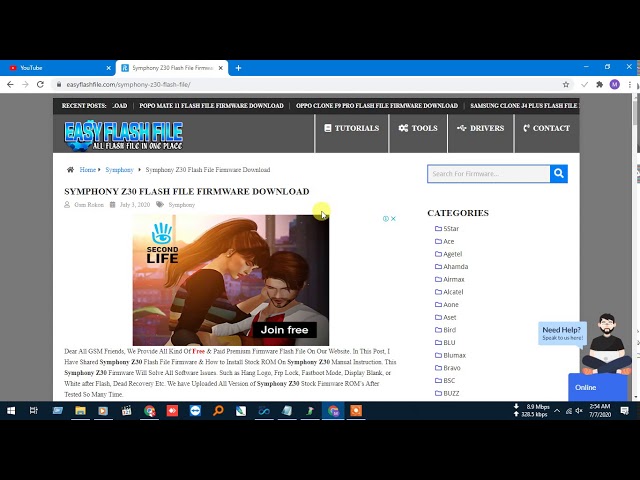Close the Symphony Z30 Flash File tab
Viewport: 640px width, 480px height.
tap(221, 68)
